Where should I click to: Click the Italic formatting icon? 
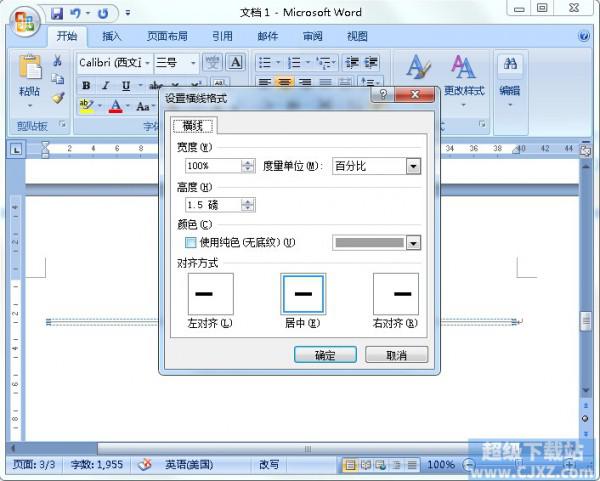[106, 86]
